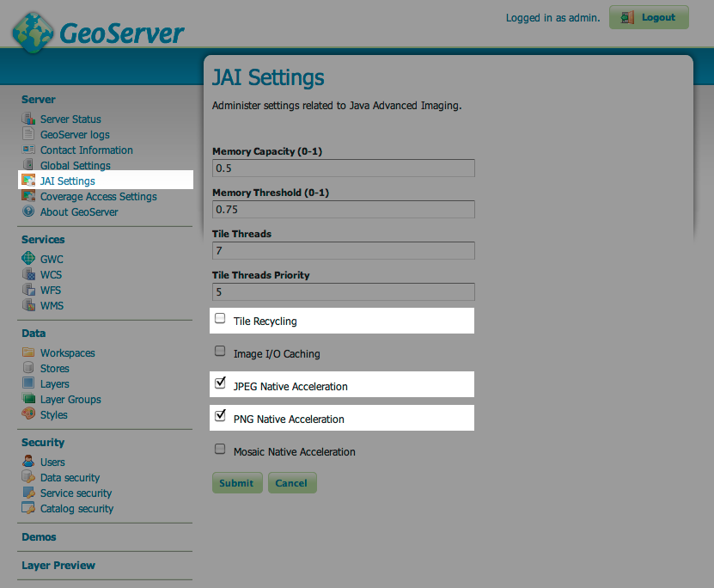Viewport: 714px width, 588px height.
Task: Click the Catalog security icon
Action: point(28,508)
